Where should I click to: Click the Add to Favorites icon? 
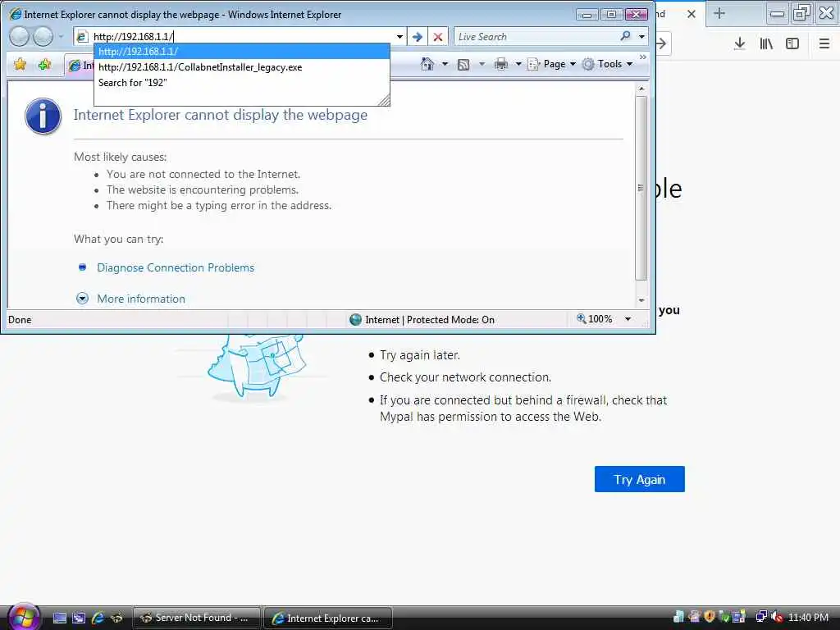coord(44,64)
